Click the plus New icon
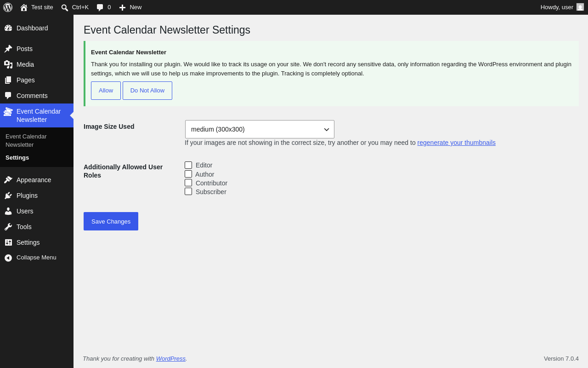588x368 pixels. point(122,7)
